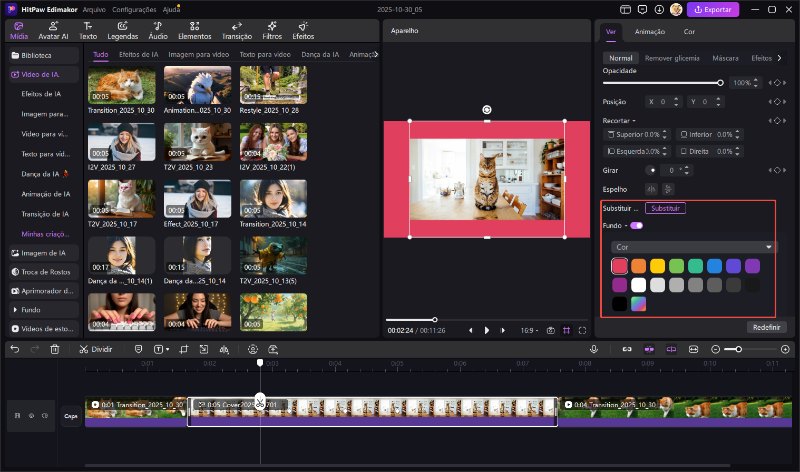Open the Transição tool
800x472 pixels.
click(x=237, y=31)
